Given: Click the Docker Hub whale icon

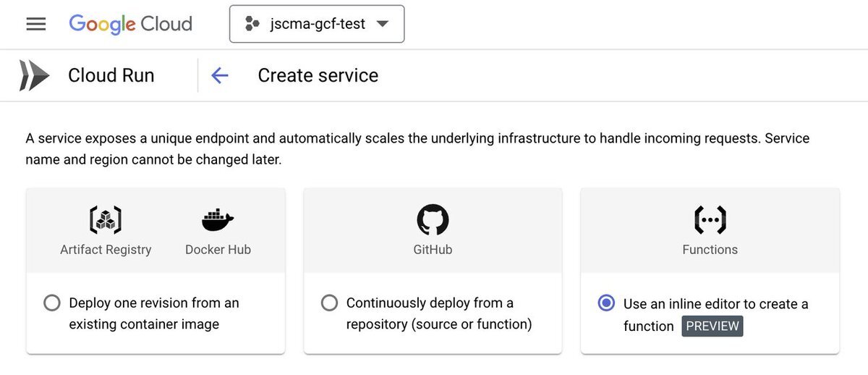Looking at the screenshot, I should 218,220.
